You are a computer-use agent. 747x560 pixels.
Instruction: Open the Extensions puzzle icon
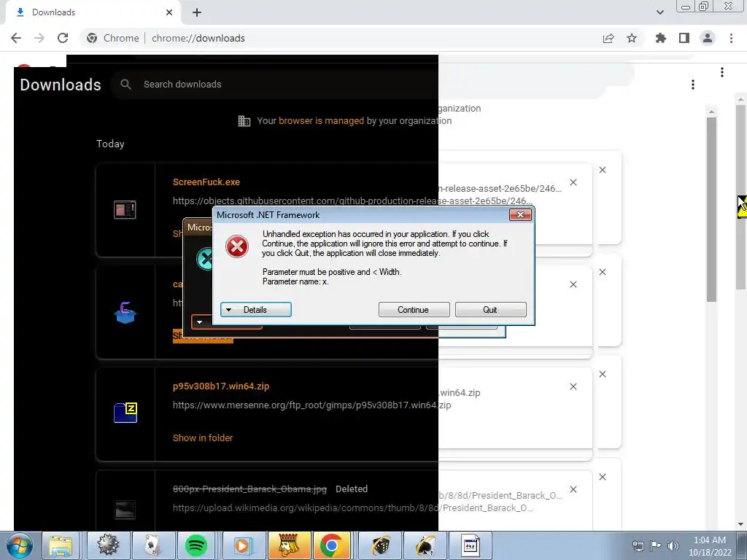pyautogui.click(x=660, y=38)
